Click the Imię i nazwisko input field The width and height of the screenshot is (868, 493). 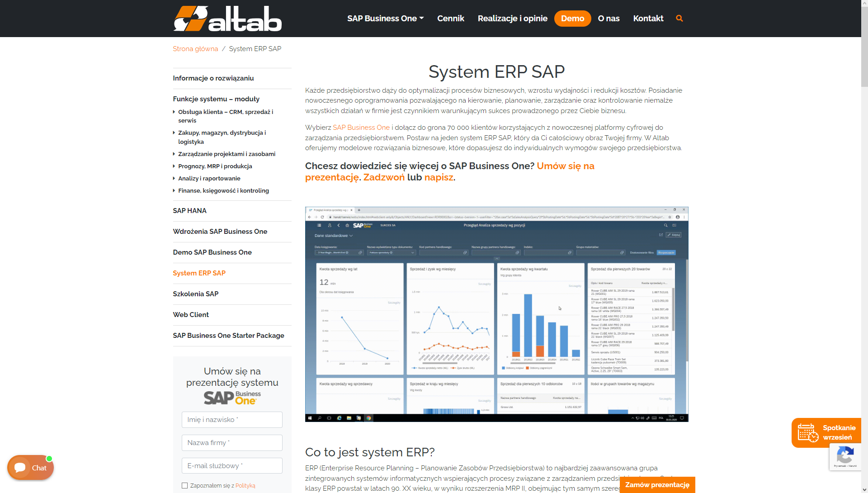tap(232, 420)
